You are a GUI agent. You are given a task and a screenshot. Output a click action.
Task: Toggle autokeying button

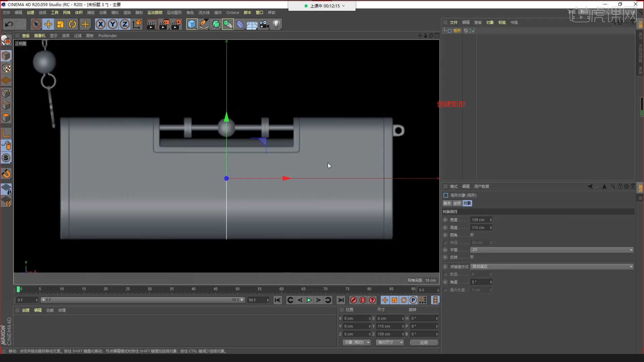point(363,300)
